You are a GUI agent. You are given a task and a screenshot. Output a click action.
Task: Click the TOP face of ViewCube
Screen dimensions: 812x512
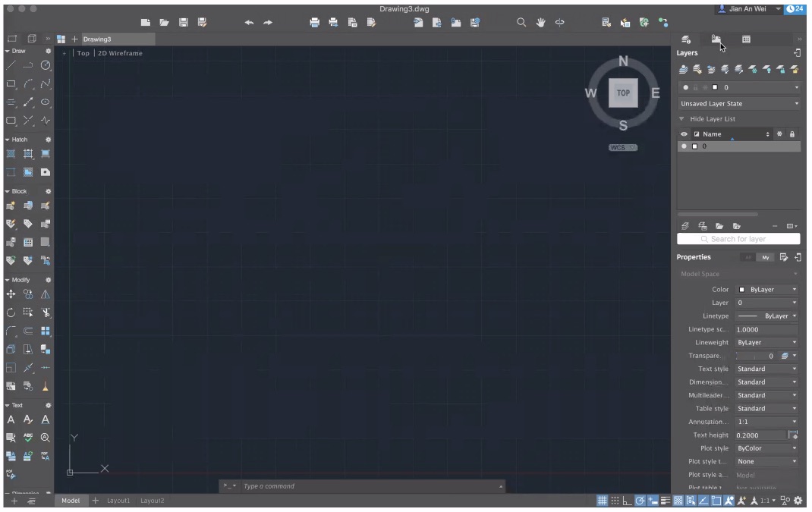(623, 93)
